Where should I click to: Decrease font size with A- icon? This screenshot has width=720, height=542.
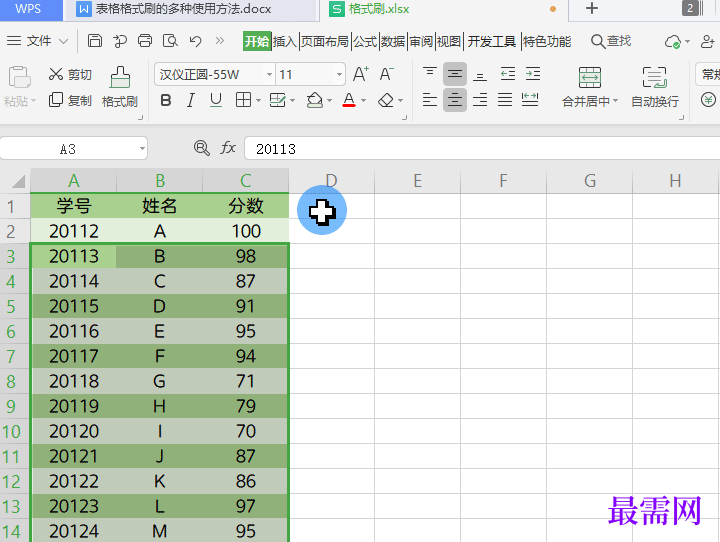coord(386,74)
